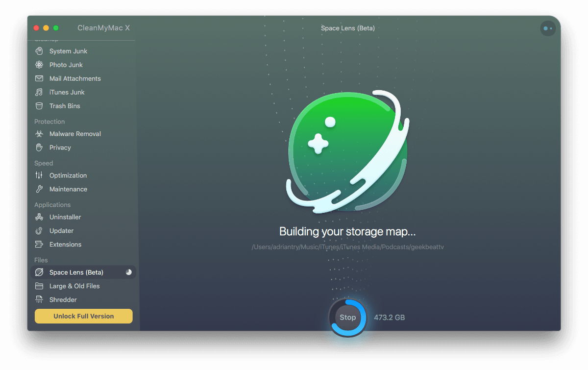Click the Speed section header

point(44,163)
